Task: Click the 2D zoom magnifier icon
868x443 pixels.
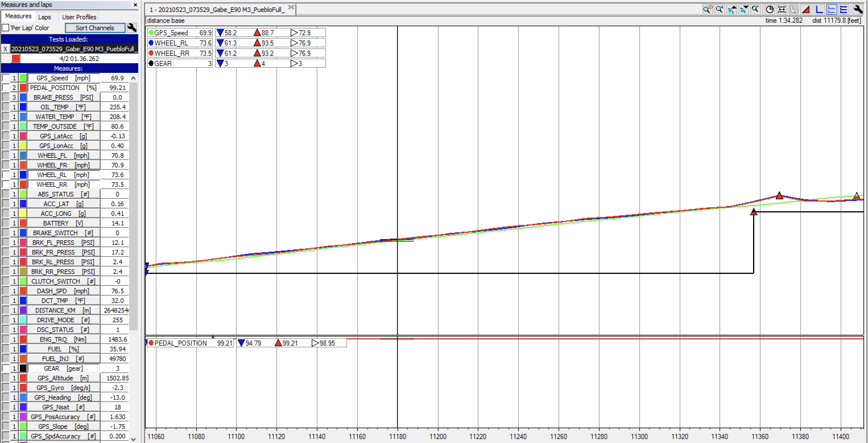Action: tap(707, 9)
